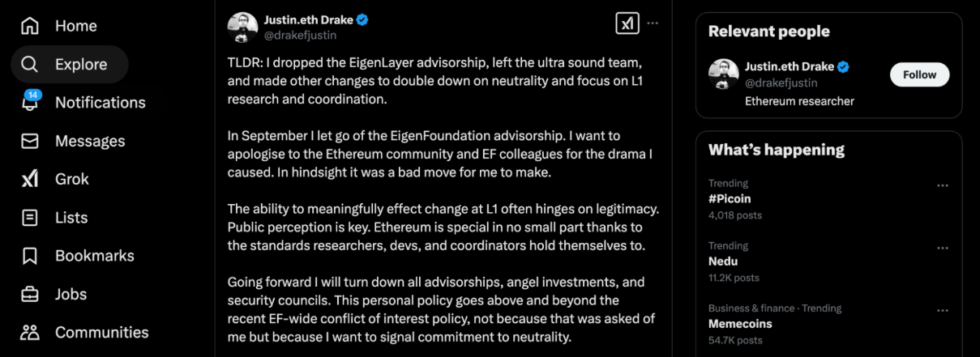
Task: Open the post's more options menu
Action: point(653,23)
